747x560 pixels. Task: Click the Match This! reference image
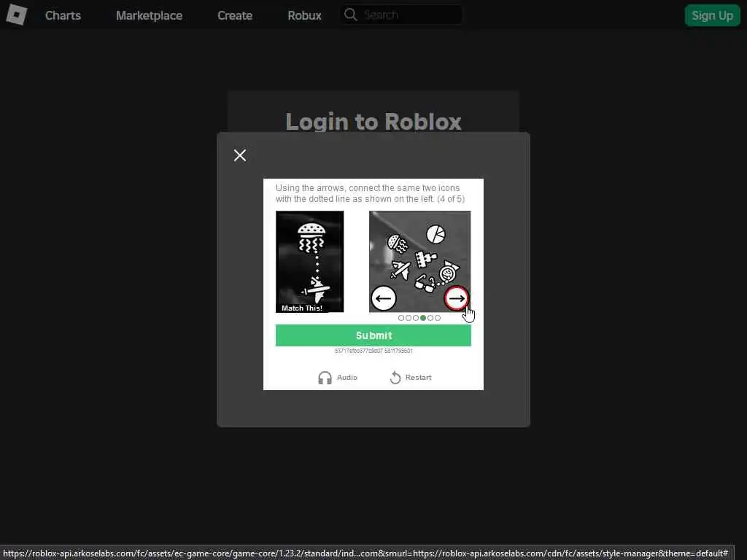pos(309,262)
